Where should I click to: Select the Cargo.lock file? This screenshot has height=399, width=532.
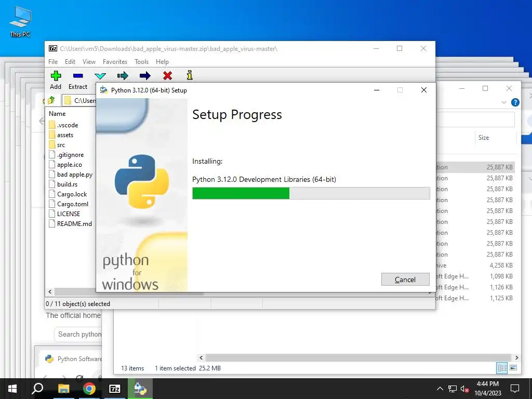[68, 194]
